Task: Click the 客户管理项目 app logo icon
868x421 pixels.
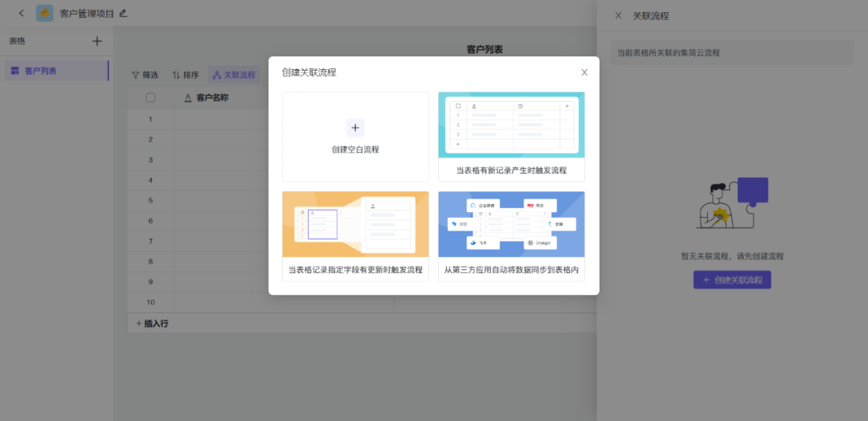Action: 45,14
